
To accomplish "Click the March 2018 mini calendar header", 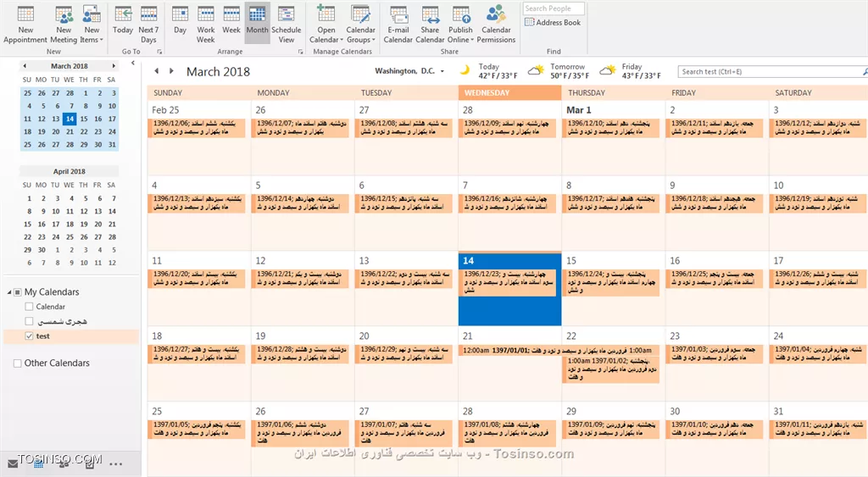I will point(70,66).
